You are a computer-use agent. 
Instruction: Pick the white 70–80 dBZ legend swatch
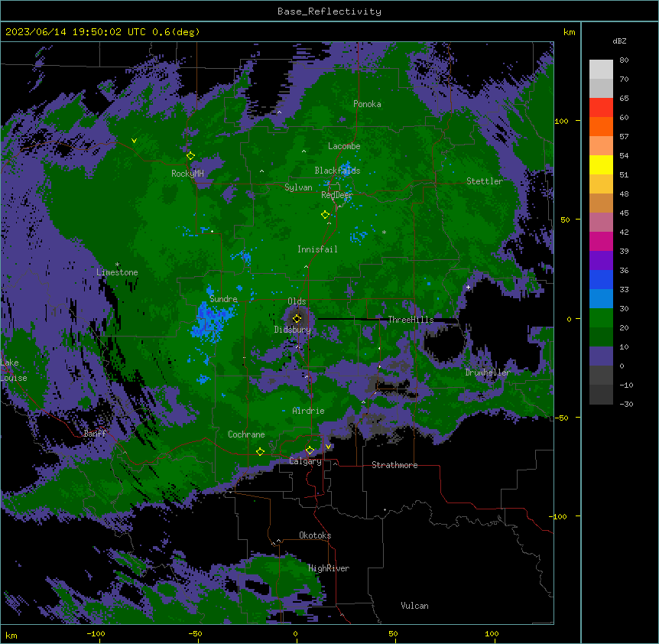(601, 70)
